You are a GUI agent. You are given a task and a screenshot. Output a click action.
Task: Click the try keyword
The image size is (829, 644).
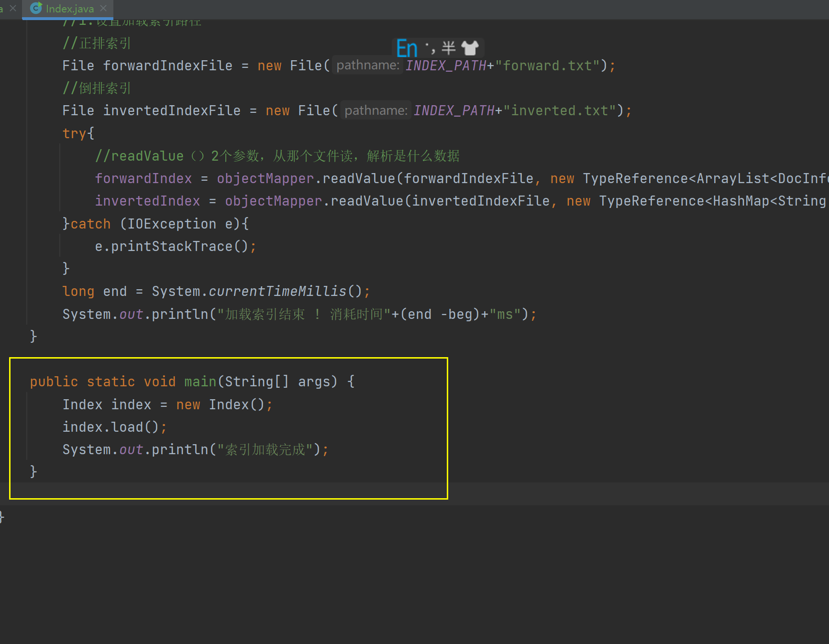pos(74,133)
